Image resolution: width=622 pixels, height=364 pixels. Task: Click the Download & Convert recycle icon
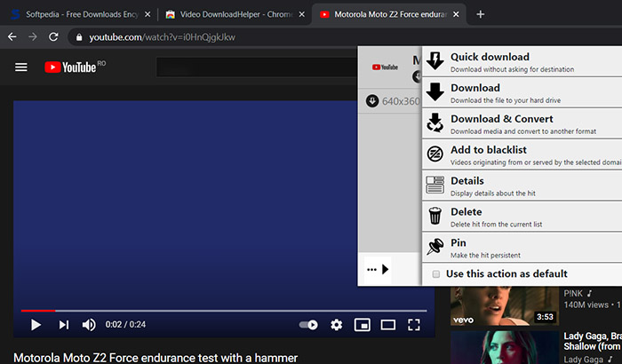coord(435,123)
